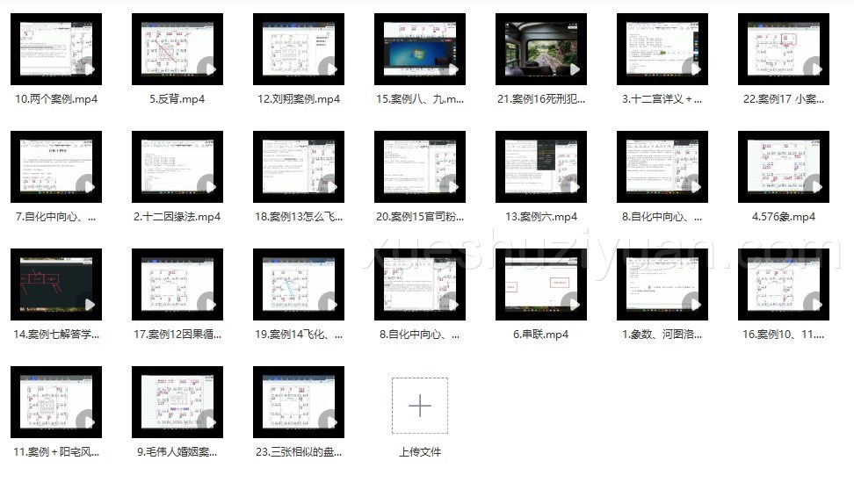Open the 16.案例10、11 video thumbnail

click(784, 284)
